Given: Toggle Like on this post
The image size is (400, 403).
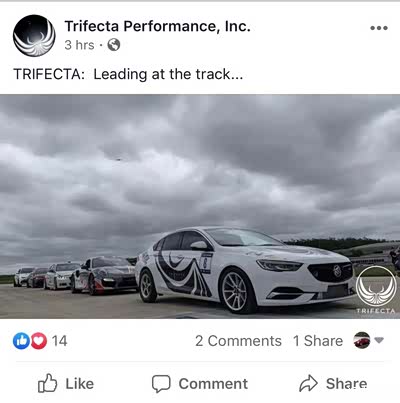Looking at the screenshot, I should pyautogui.click(x=66, y=383).
